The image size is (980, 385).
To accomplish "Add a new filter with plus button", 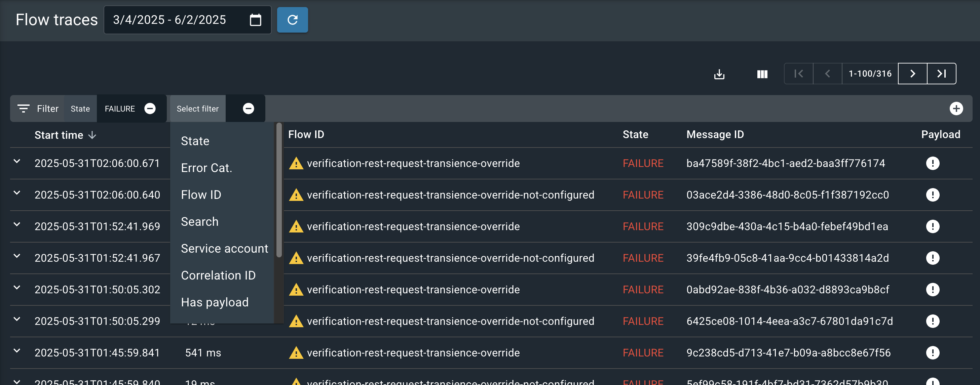I will coord(956,108).
